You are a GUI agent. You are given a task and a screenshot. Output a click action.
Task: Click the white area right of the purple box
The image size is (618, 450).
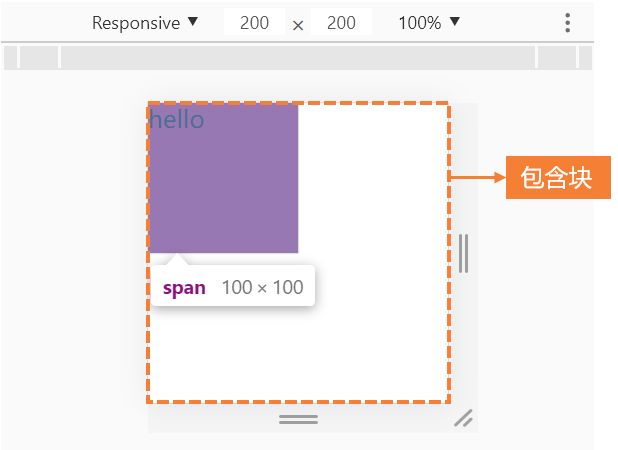tap(372, 180)
